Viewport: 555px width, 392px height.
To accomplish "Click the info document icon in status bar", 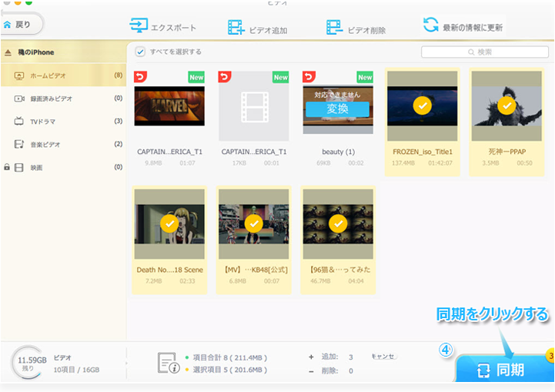I will click(x=168, y=363).
